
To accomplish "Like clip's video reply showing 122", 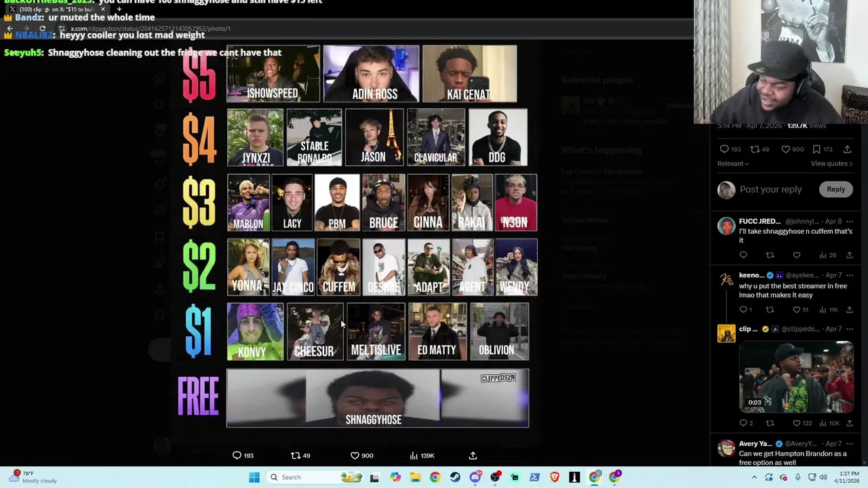I will click(x=797, y=423).
